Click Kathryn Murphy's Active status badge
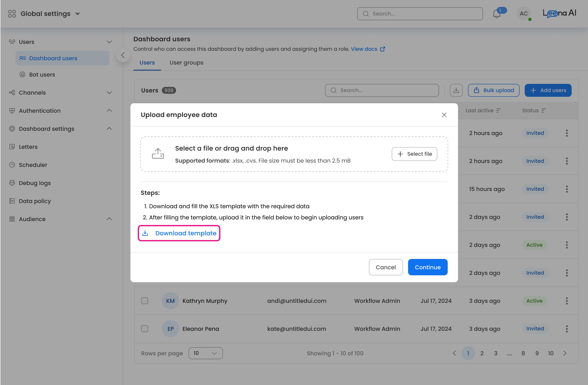 click(x=534, y=301)
